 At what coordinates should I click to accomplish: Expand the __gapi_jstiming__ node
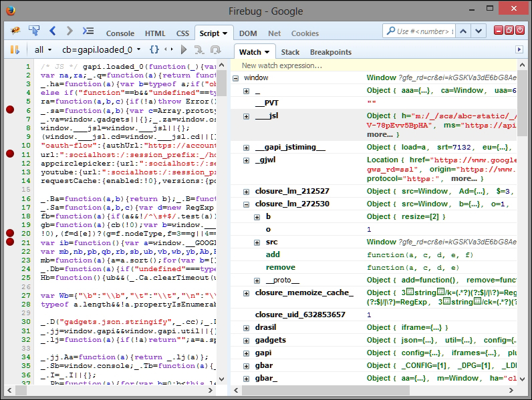(x=247, y=148)
